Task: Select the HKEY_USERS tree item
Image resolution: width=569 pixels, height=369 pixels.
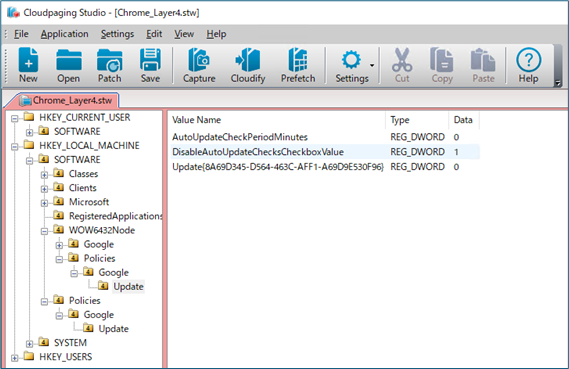Action: tap(65, 357)
